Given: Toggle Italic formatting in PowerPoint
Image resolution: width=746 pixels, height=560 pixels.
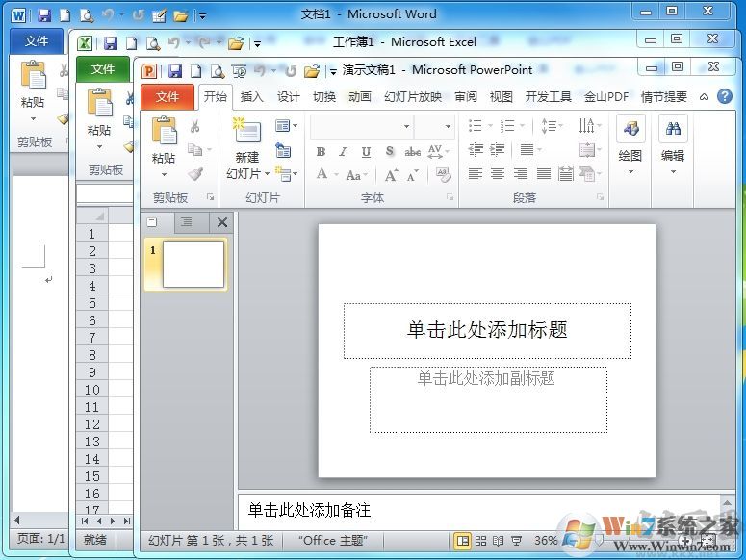Looking at the screenshot, I should click(343, 152).
